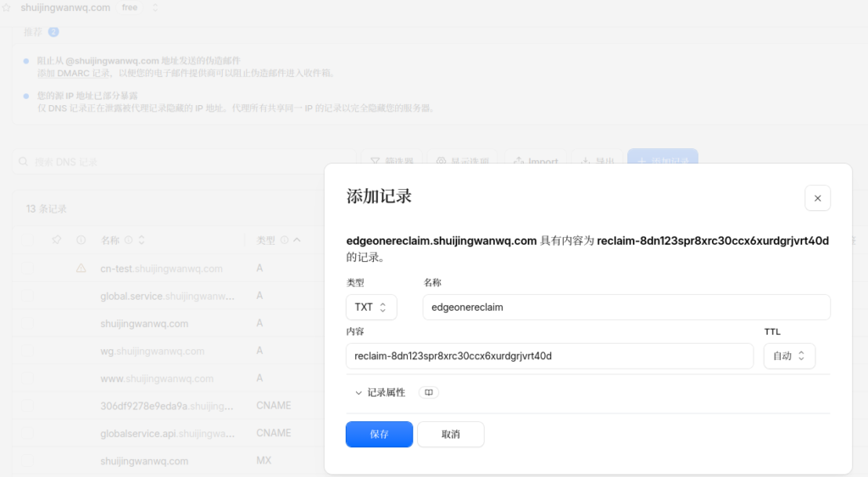Click the MX type cell
Viewport: 868px width, 477px height.
pyautogui.click(x=264, y=460)
